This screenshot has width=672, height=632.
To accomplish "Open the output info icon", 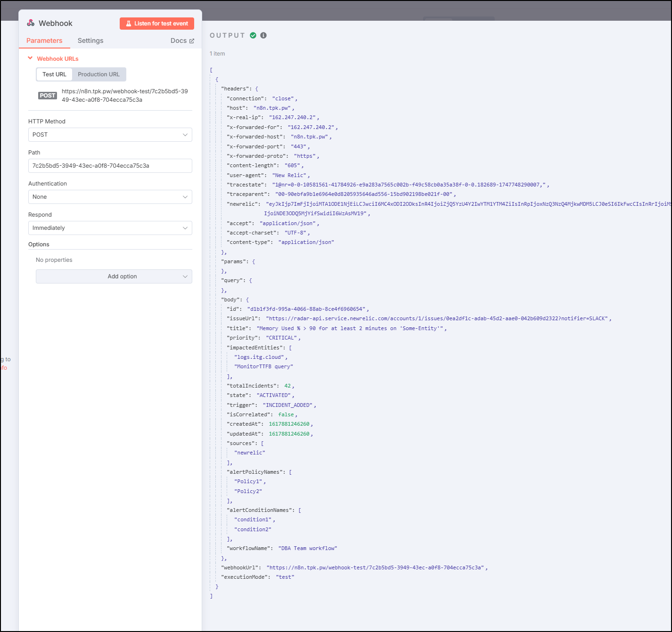I will tap(263, 35).
